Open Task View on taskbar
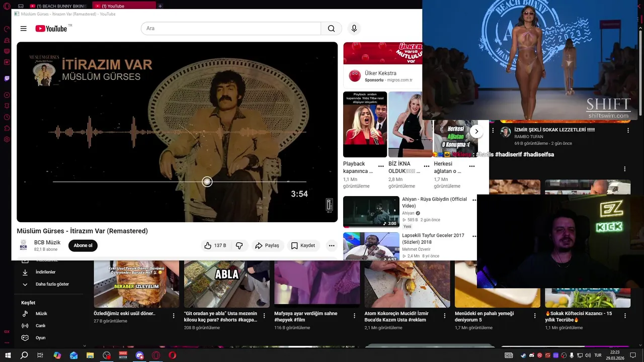644x362 pixels. [40, 355]
